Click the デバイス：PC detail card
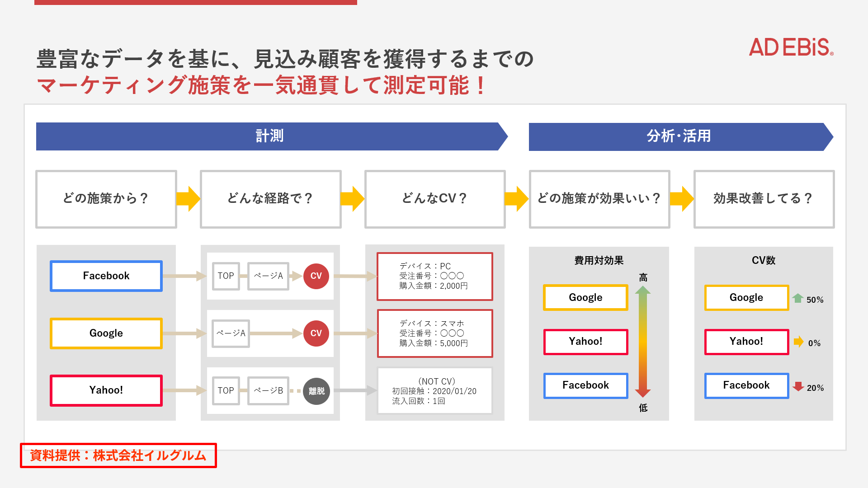The image size is (868, 488). (435, 277)
